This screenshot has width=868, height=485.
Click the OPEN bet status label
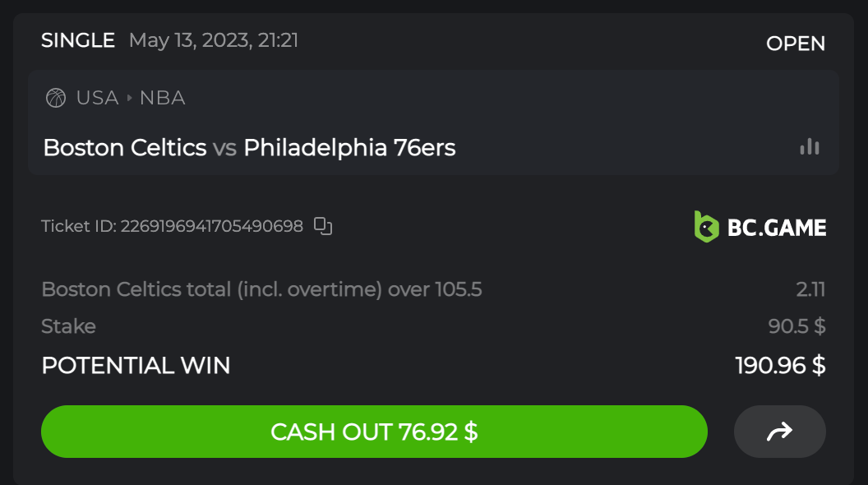coord(796,44)
